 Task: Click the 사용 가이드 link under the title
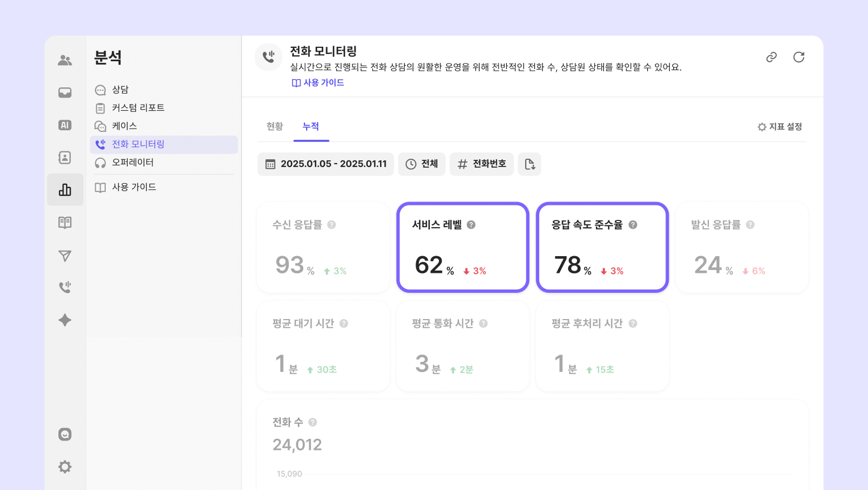coord(318,83)
